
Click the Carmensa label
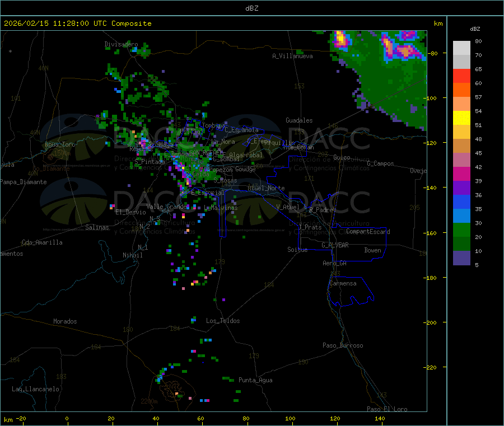(343, 283)
